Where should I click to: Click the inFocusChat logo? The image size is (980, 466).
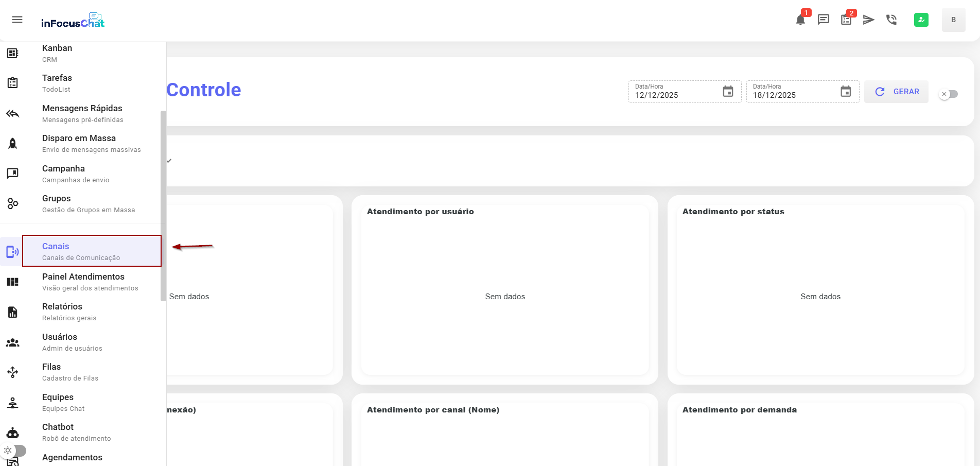coord(73,21)
